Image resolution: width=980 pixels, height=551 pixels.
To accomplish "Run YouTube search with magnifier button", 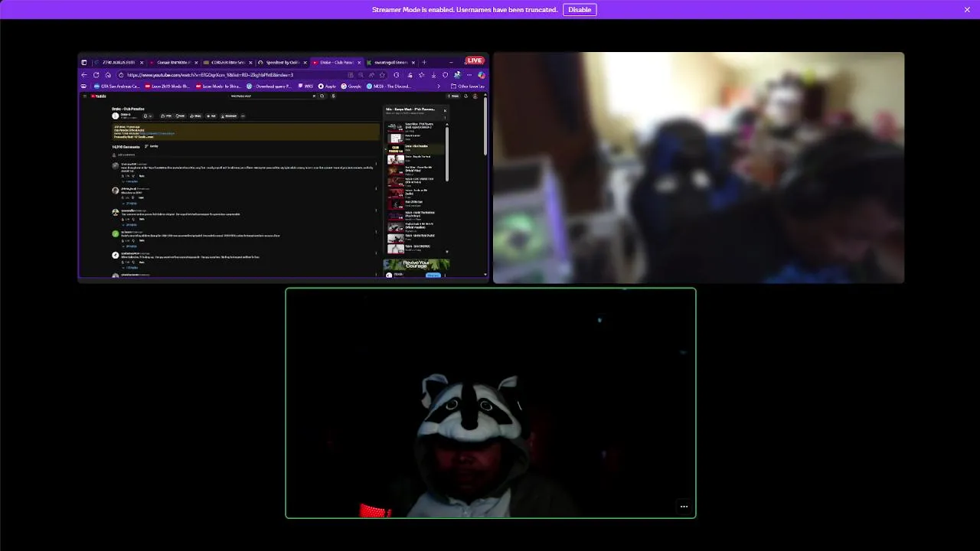I will [322, 96].
